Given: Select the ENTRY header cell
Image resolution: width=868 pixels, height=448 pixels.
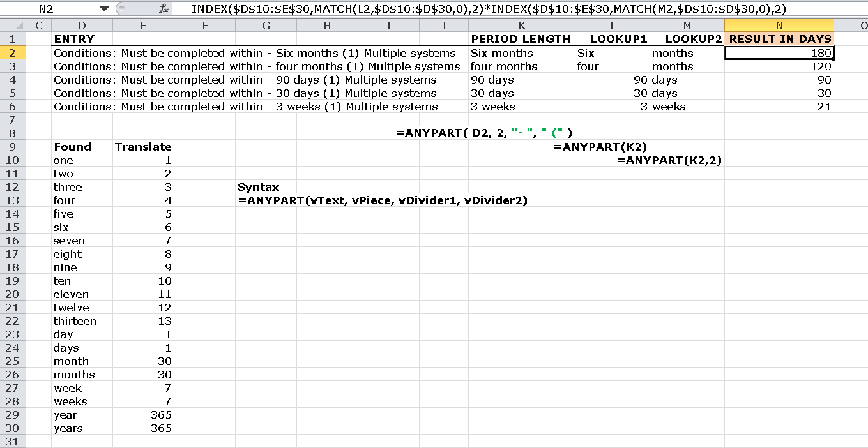Looking at the screenshot, I should [x=82, y=39].
